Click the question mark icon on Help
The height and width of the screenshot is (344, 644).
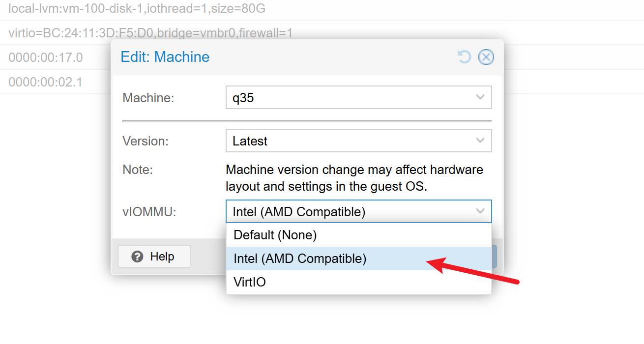138,257
